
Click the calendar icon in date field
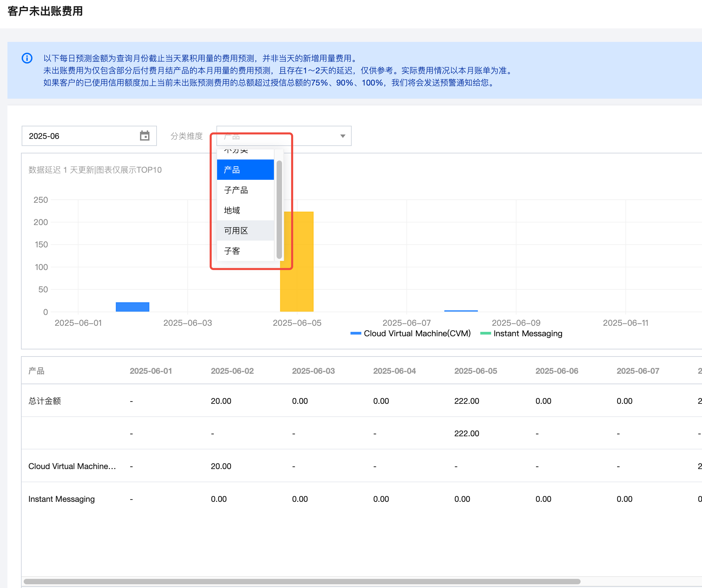(x=145, y=136)
